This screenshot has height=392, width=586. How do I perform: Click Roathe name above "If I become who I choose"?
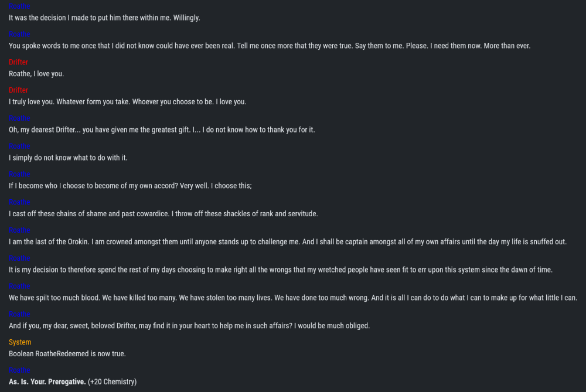[19, 174]
